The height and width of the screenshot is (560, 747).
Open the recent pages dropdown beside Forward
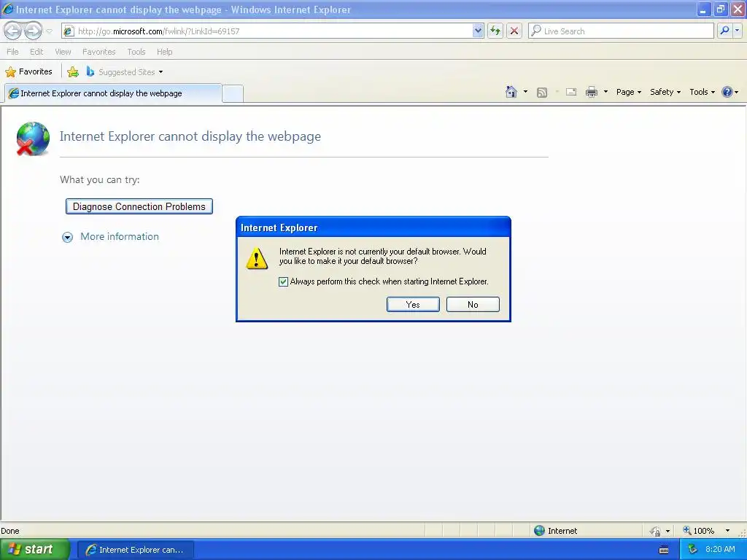(49, 31)
